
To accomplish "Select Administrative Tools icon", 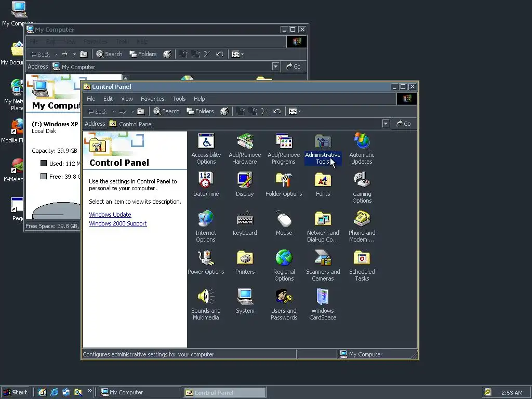I will pyautogui.click(x=323, y=149).
